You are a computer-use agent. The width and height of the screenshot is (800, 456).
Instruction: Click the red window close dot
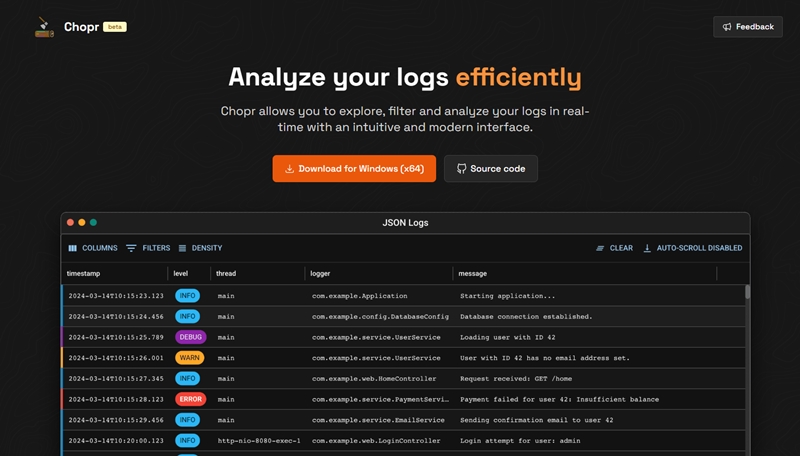point(70,222)
